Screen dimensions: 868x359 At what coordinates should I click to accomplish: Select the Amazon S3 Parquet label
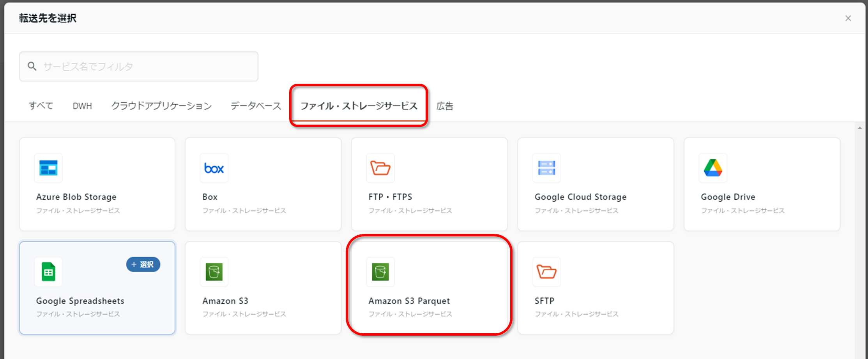(x=409, y=301)
